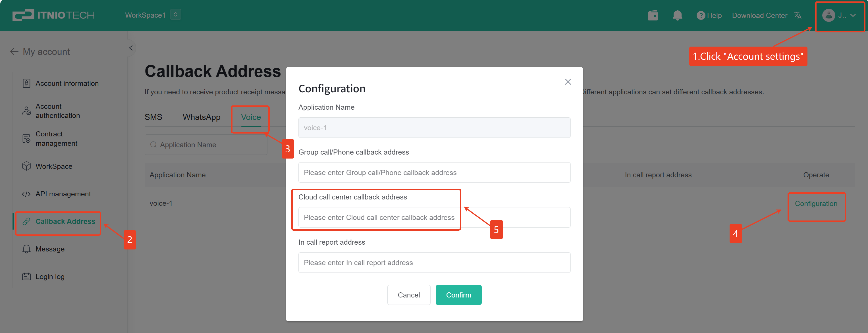Viewport: 868px width, 333px height.
Task: Click the Help question mark icon
Action: click(701, 16)
